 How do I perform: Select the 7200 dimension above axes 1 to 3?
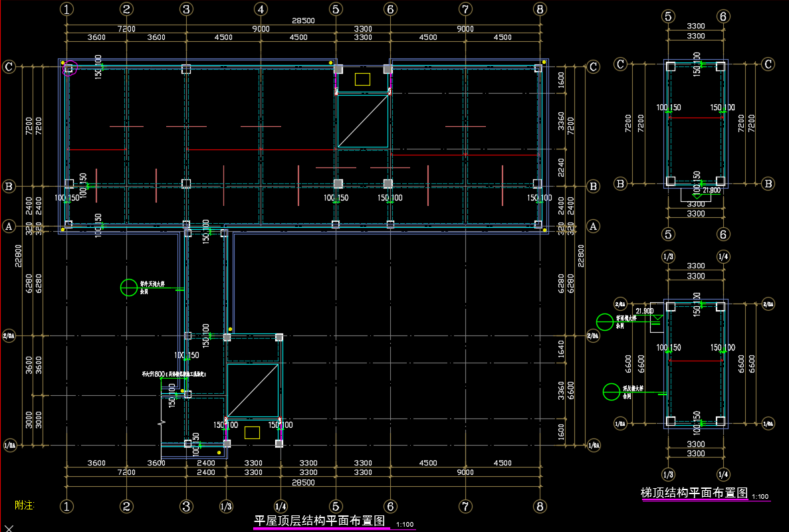pos(126,29)
